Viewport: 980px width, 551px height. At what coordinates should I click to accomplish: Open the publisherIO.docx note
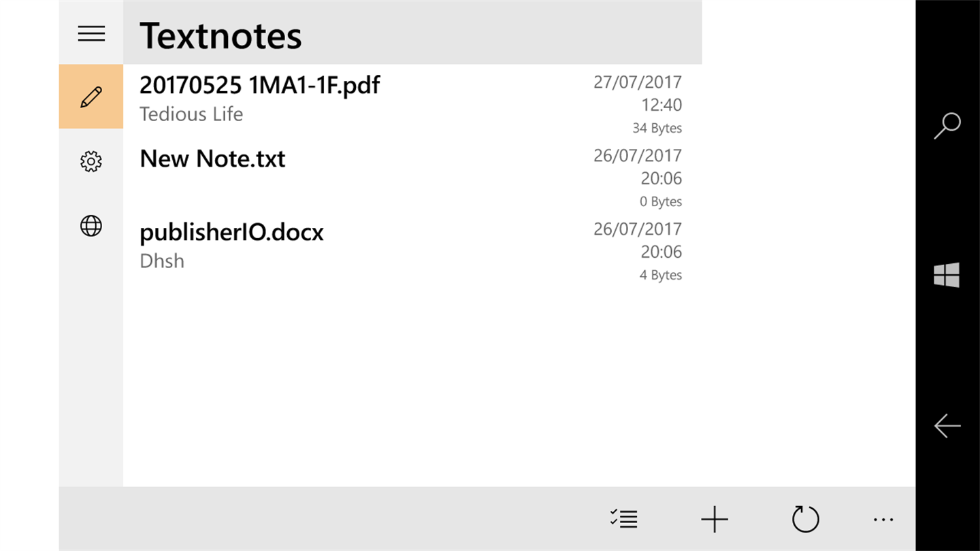(231, 232)
